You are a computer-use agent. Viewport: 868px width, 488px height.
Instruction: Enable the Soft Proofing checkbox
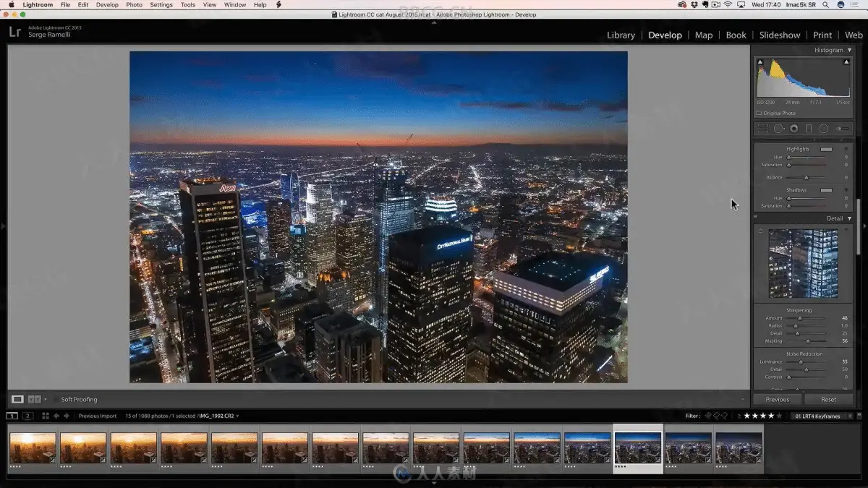pyautogui.click(x=56, y=399)
